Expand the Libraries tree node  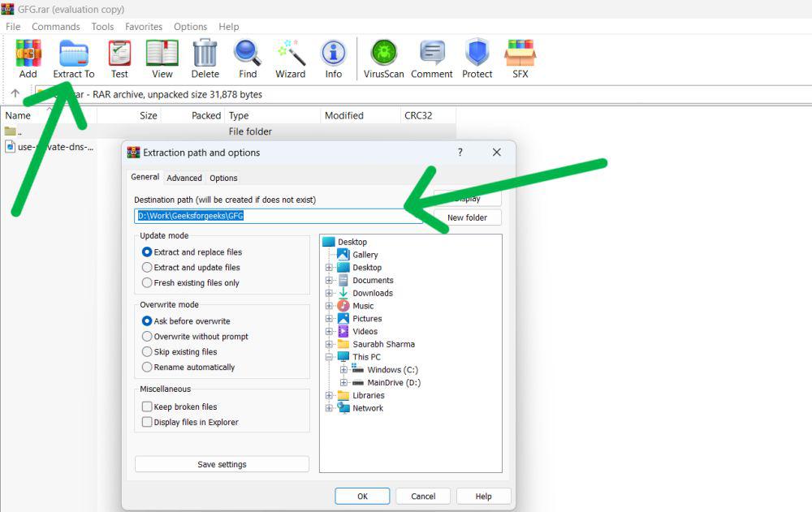329,395
